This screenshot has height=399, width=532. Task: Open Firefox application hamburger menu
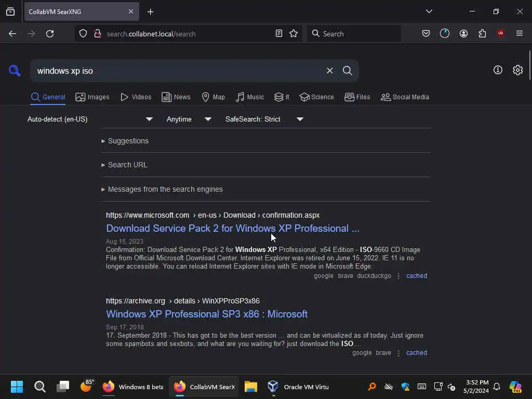tap(520, 33)
